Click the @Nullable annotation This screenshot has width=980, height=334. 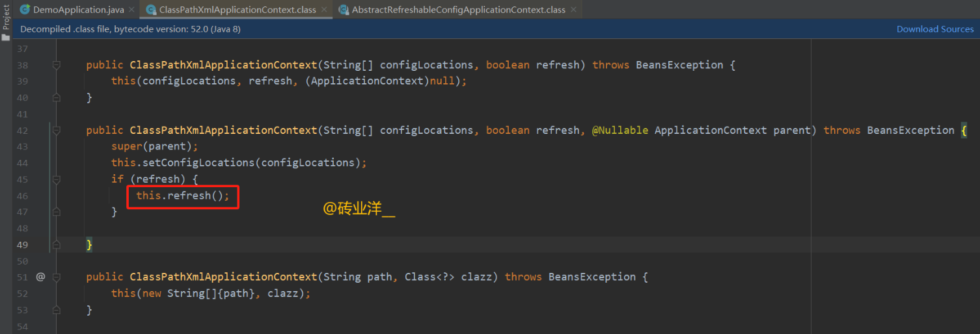coord(620,130)
